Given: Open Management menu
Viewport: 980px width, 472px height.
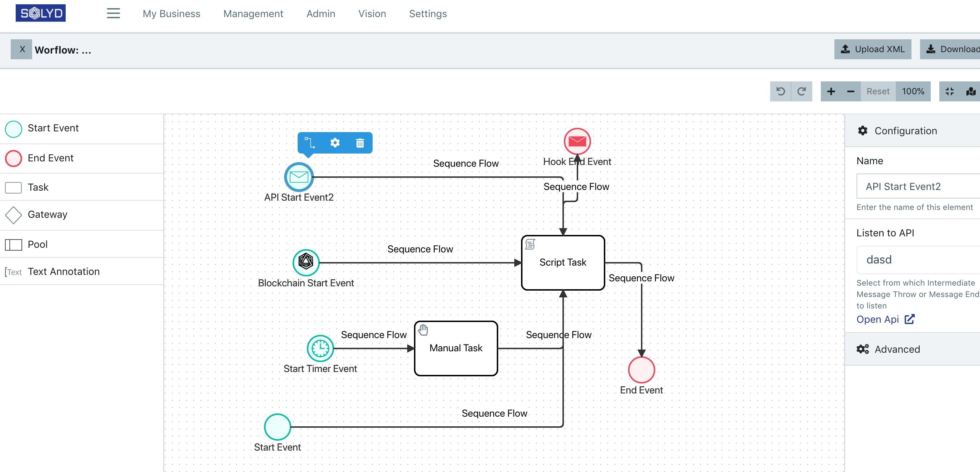Looking at the screenshot, I should click(253, 14).
